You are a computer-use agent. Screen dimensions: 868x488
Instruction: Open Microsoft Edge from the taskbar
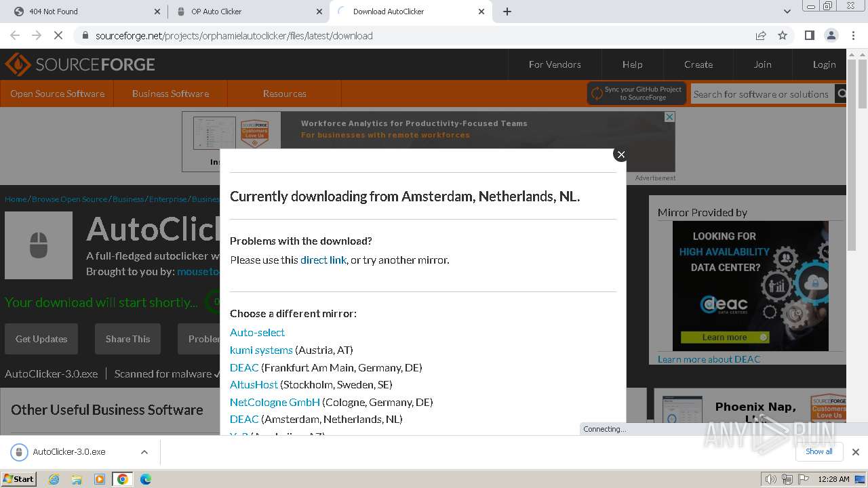[146, 479]
